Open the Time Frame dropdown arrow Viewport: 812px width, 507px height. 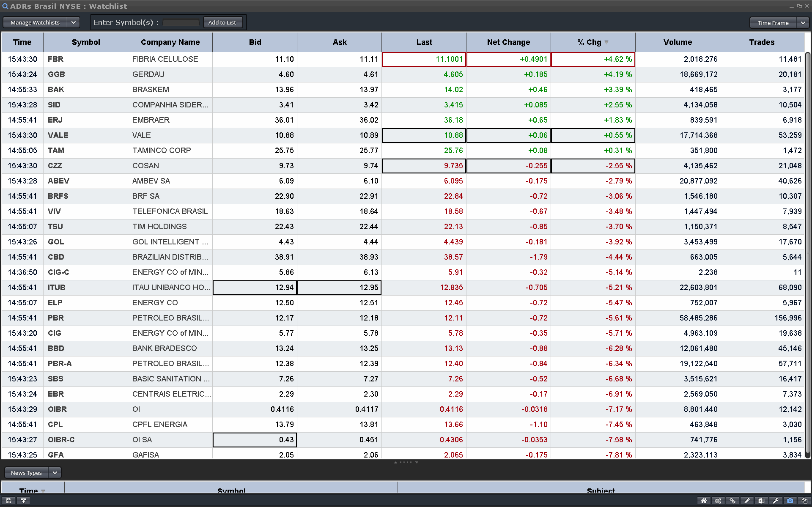pyautogui.click(x=803, y=23)
